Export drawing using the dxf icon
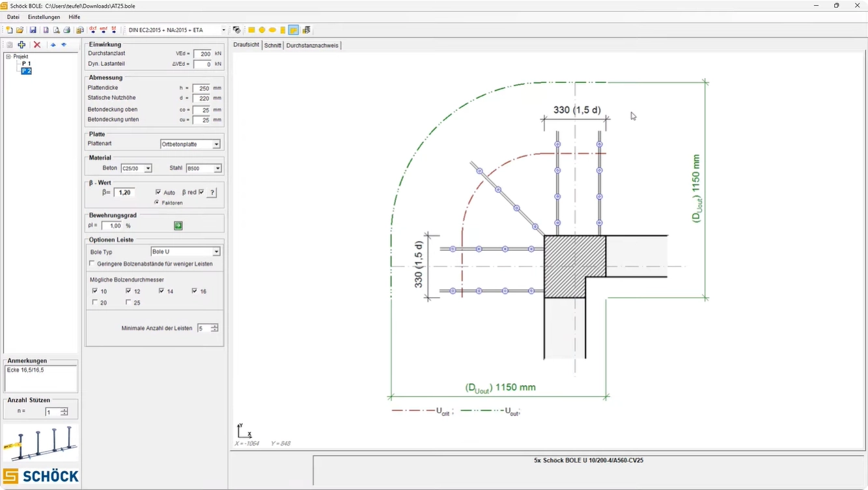Viewport: 868px width, 490px height. [x=92, y=29]
